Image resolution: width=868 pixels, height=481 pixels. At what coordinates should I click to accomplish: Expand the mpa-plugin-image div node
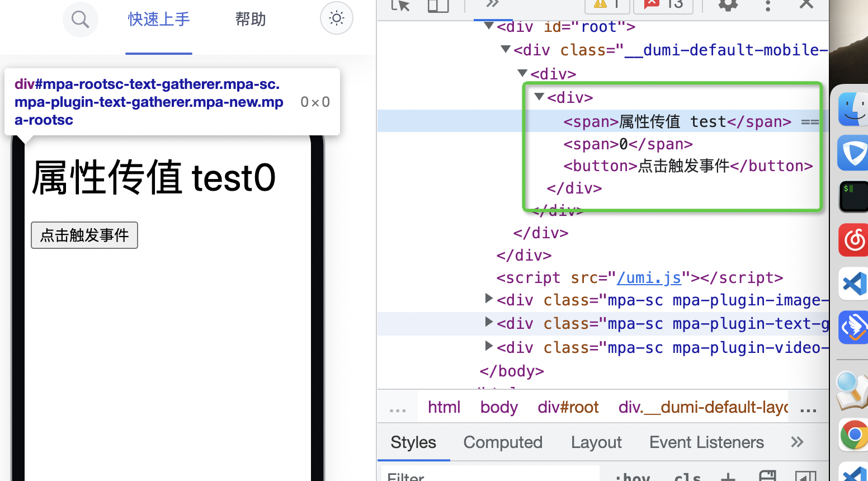[489, 299]
